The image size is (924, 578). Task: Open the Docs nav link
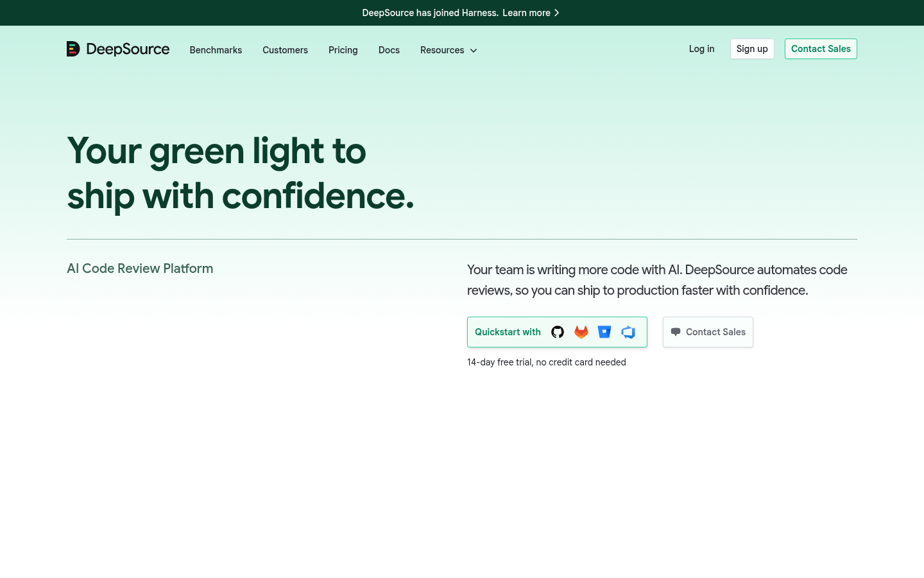(389, 50)
